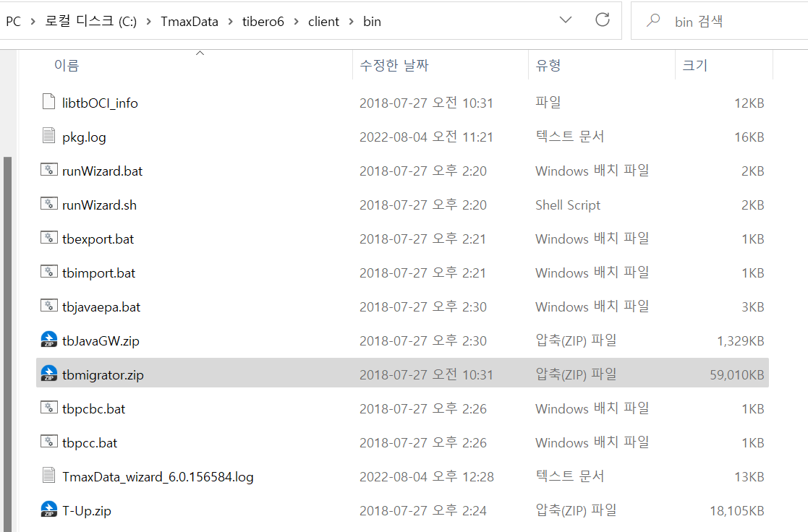Sort by 유형 column header
The image size is (808, 532).
[548, 65]
